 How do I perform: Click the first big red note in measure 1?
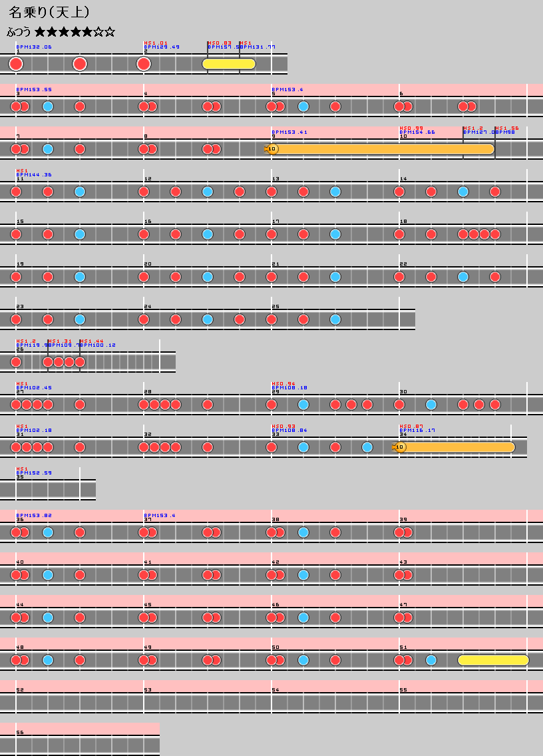(x=16, y=64)
